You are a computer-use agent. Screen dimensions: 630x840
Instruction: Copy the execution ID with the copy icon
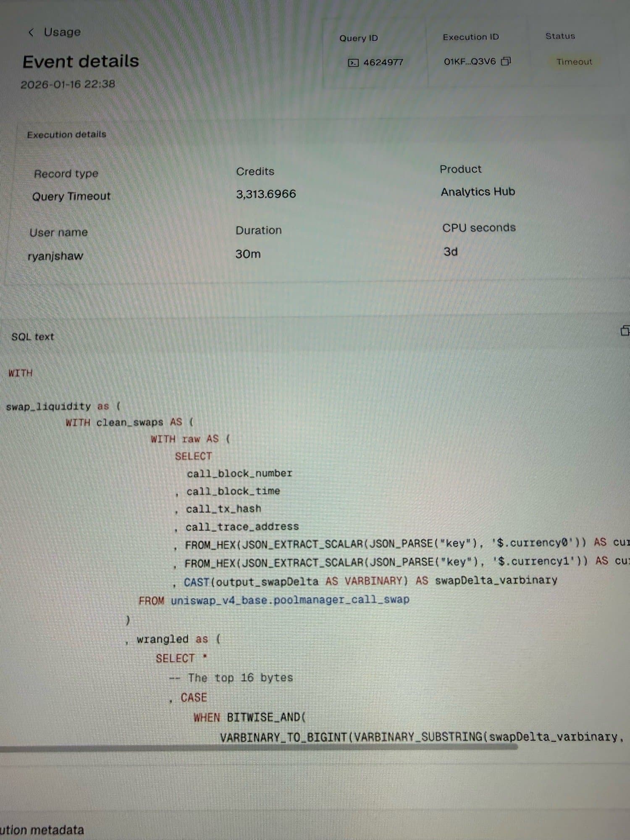click(507, 61)
